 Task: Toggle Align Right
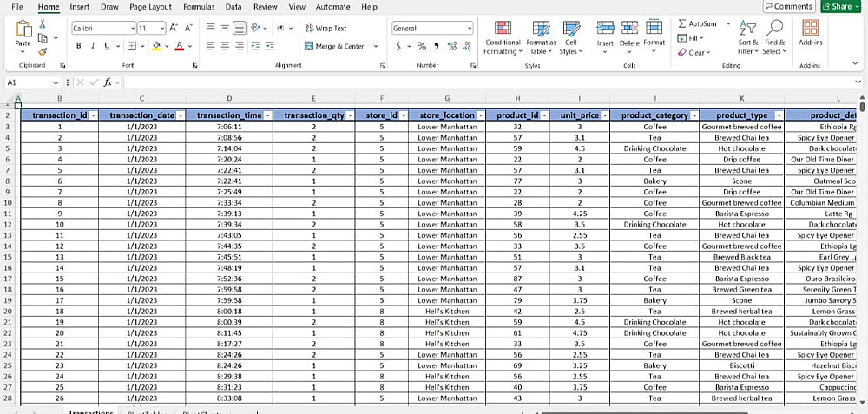pos(240,46)
